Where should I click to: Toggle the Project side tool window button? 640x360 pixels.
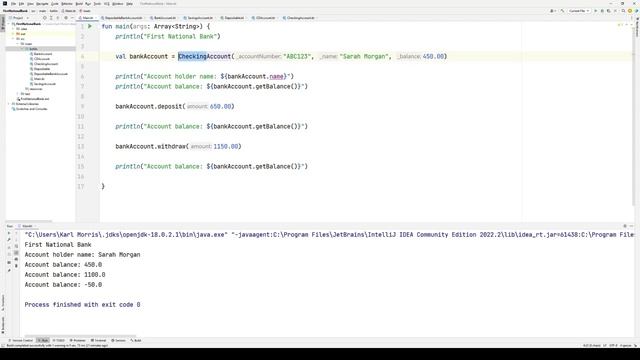tap(3, 24)
